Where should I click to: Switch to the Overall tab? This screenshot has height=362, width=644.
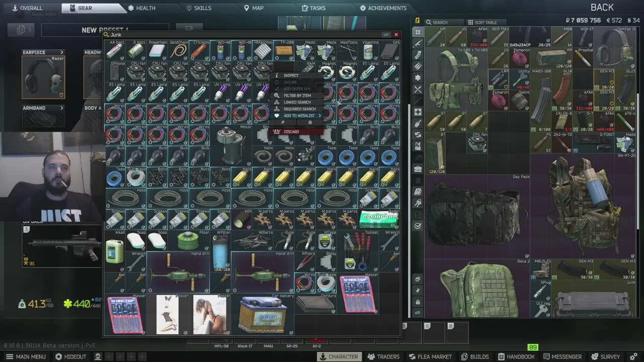tap(27, 8)
